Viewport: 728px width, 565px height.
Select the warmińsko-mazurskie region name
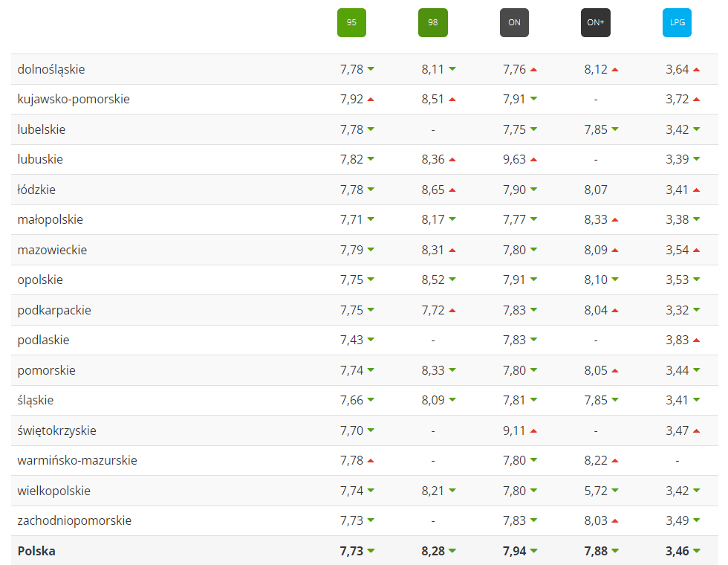[77, 460]
